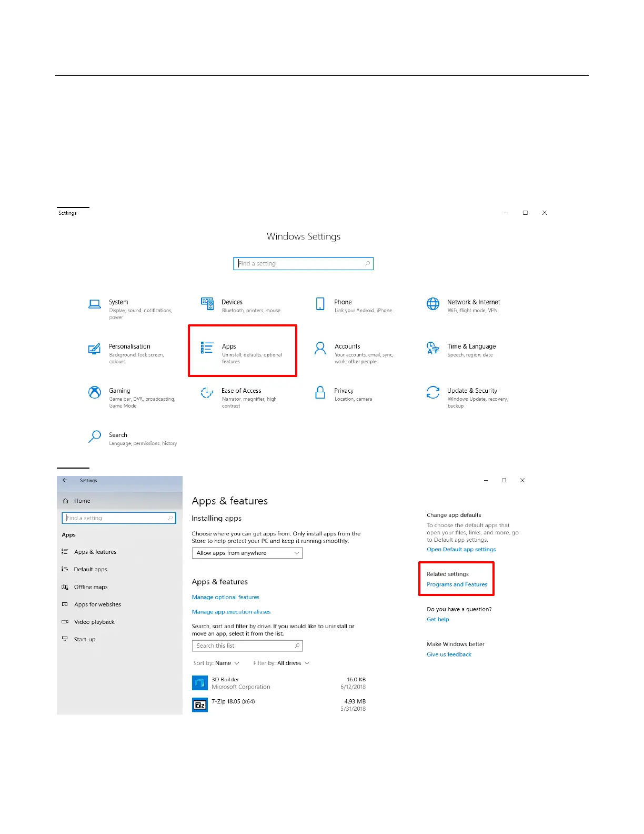Open the Devices settings icon
The width and height of the screenshot is (644, 834).
pyautogui.click(x=207, y=303)
